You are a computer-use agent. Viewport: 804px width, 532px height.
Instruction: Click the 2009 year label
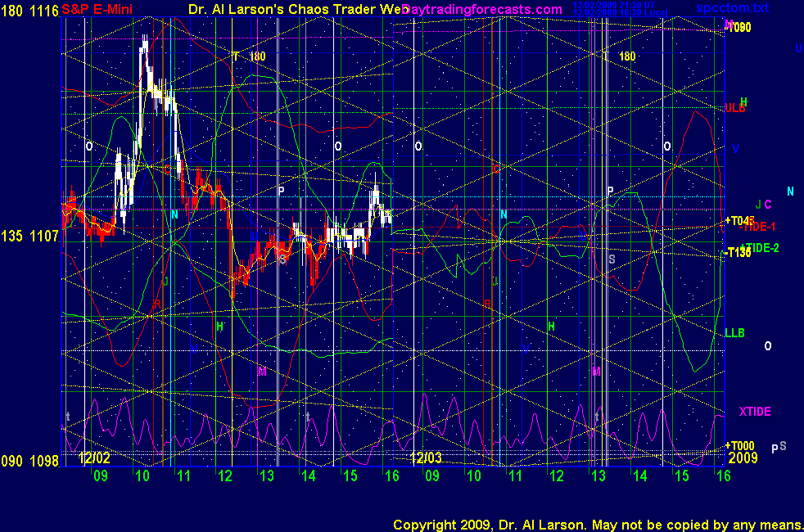(741, 460)
